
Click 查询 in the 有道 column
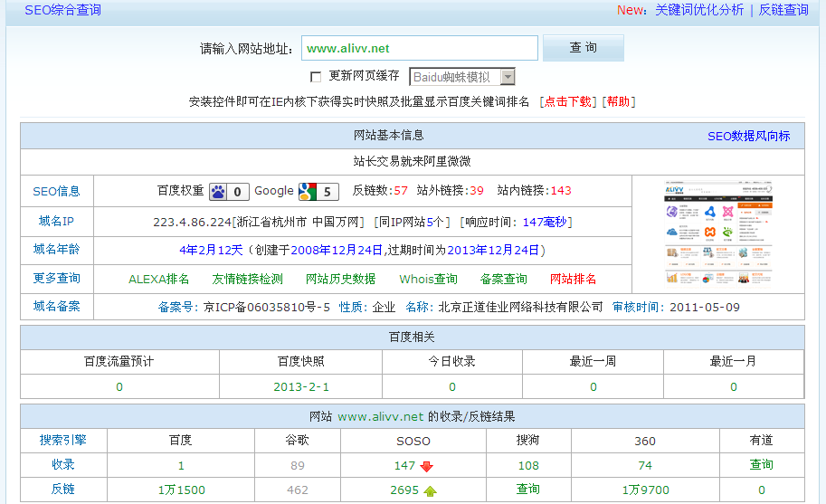click(x=761, y=464)
